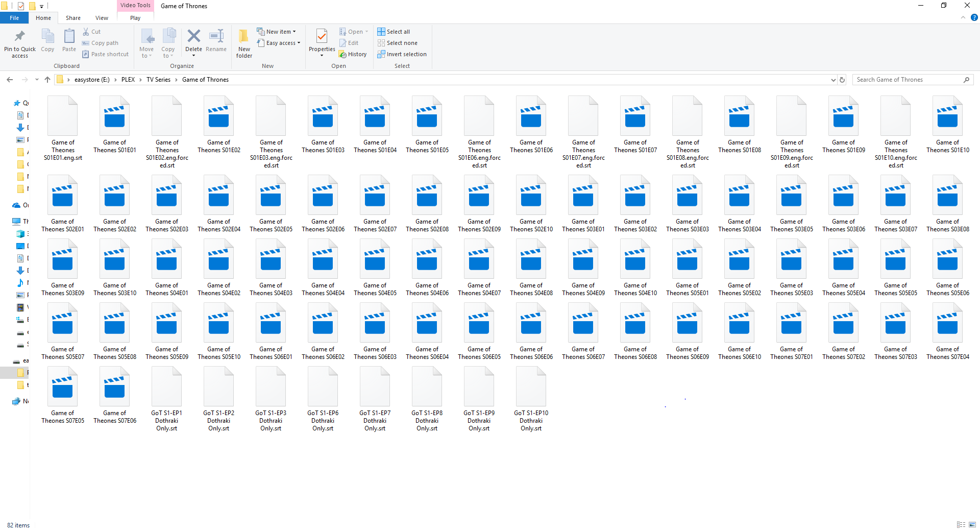The image size is (980, 531).
Task: Select Game of Theones S05E06 video file
Action: pos(948,268)
